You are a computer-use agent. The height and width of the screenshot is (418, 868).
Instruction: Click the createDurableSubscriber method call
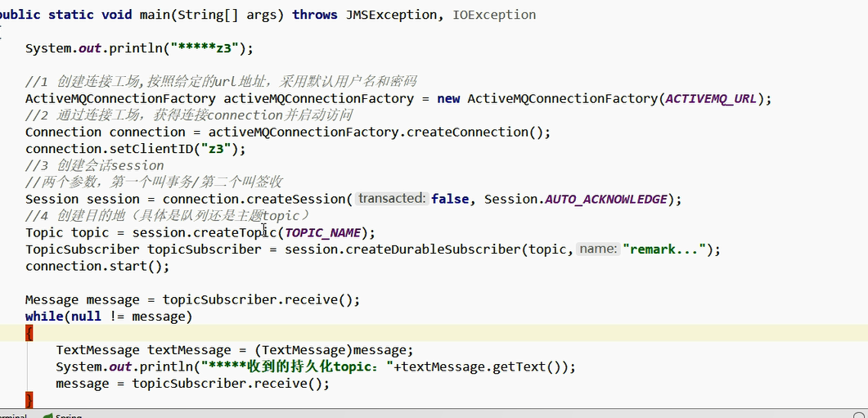[434, 249]
